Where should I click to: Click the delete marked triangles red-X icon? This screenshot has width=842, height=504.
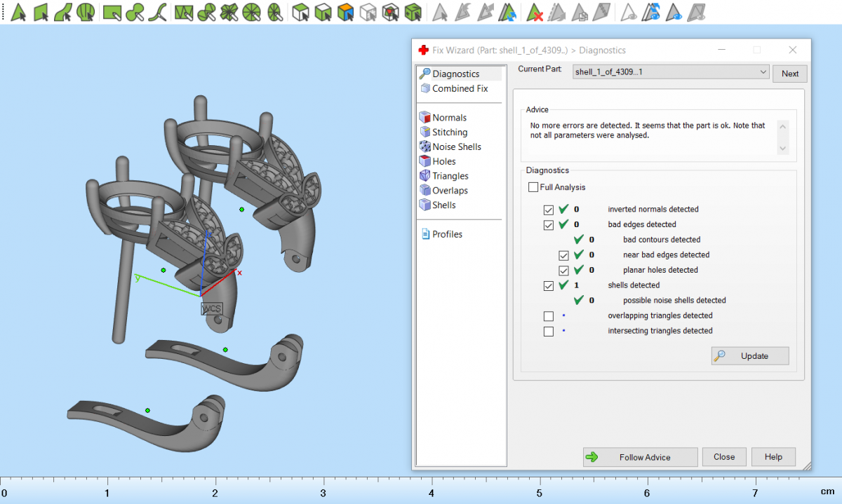pyautogui.click(x=535, y=12)
